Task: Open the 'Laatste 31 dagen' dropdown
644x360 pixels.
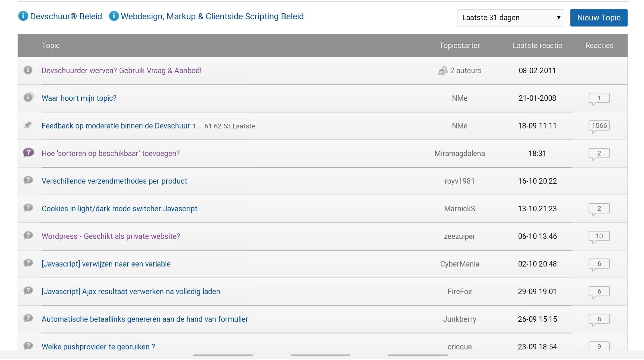Action: [x=510, y=18]
